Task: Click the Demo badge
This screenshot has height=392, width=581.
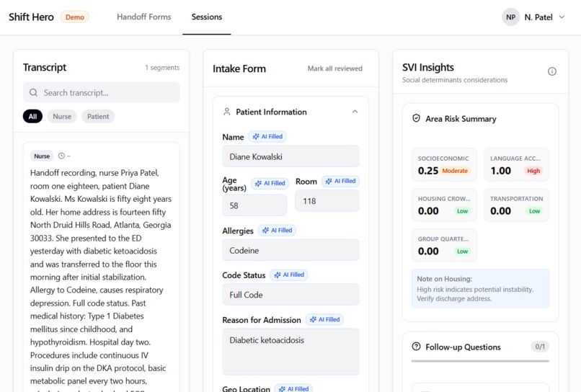Action: 75,17
